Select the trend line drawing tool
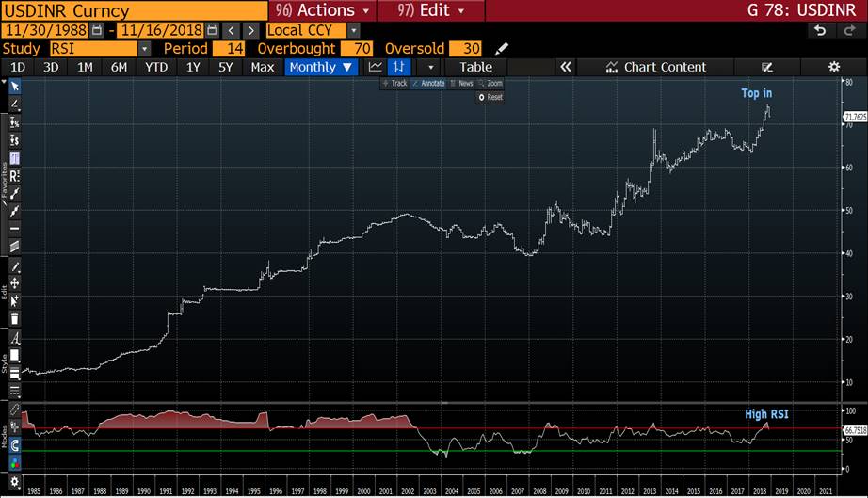 [x=15, y=104]
